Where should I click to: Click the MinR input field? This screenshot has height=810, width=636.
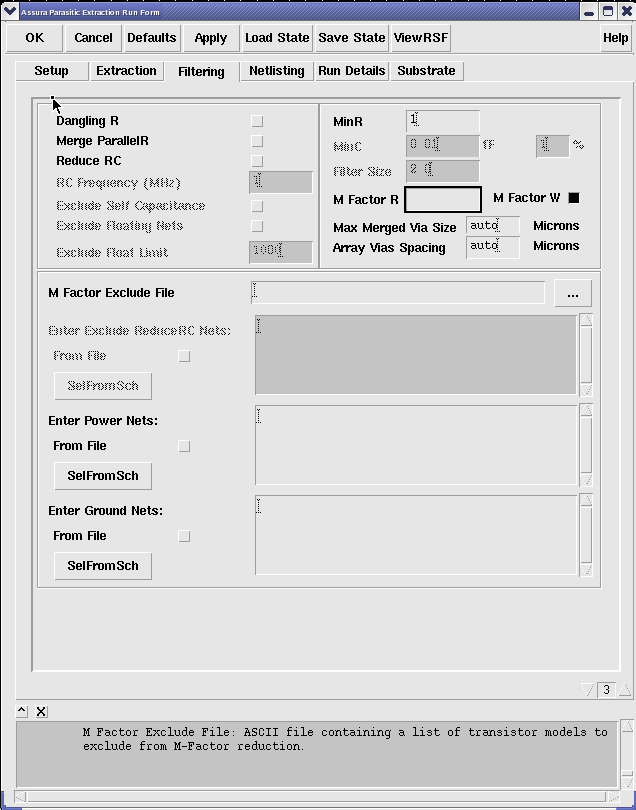[x=443, y=121]
